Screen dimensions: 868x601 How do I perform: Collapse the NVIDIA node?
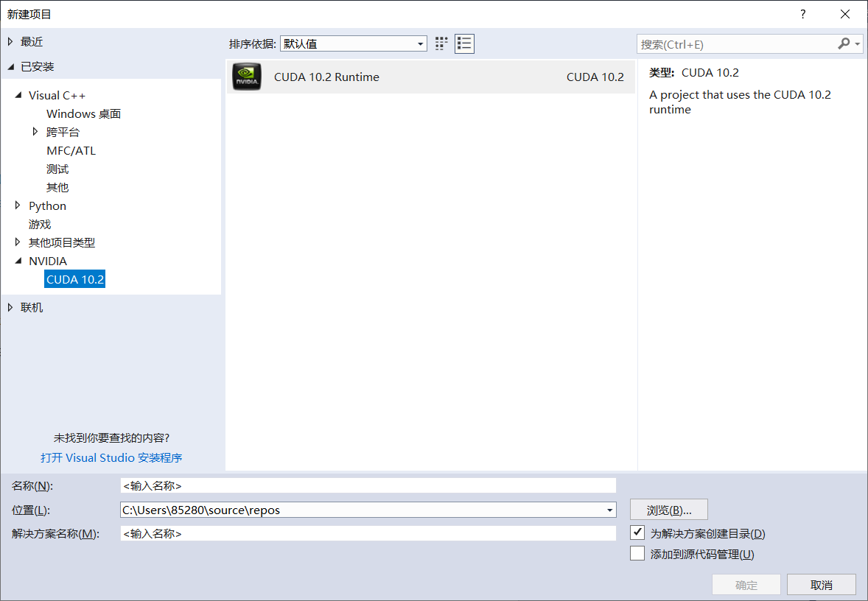18,261
